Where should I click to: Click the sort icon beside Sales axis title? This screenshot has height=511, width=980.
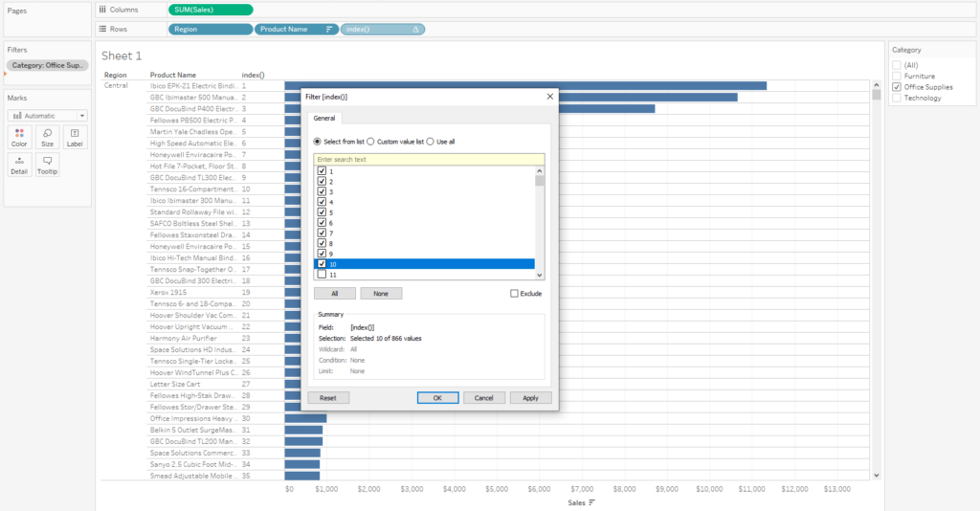[x=591, y=502]
